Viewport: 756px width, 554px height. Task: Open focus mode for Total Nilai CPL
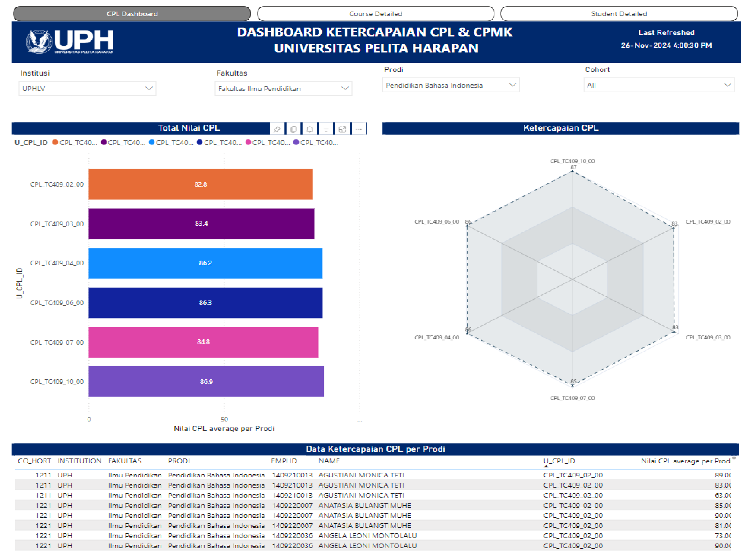coord(342,129)
